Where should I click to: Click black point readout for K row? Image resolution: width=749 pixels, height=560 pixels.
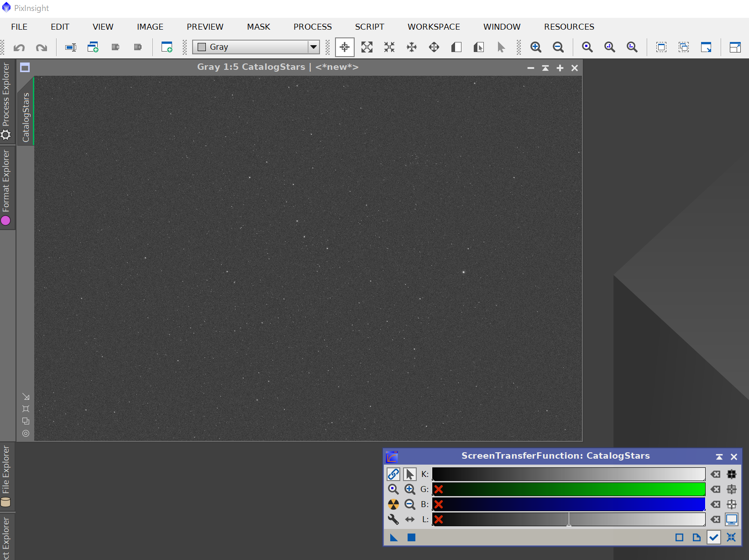(x=732, y=474)
